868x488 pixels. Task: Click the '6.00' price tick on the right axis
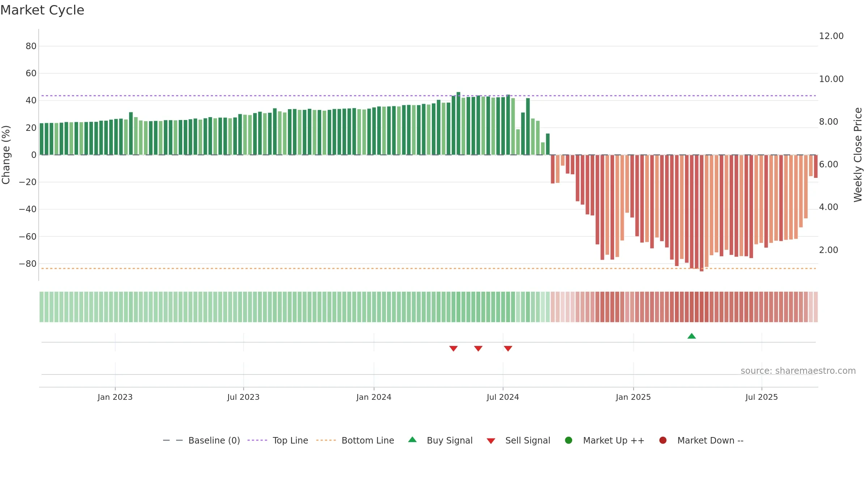(829, 164)
